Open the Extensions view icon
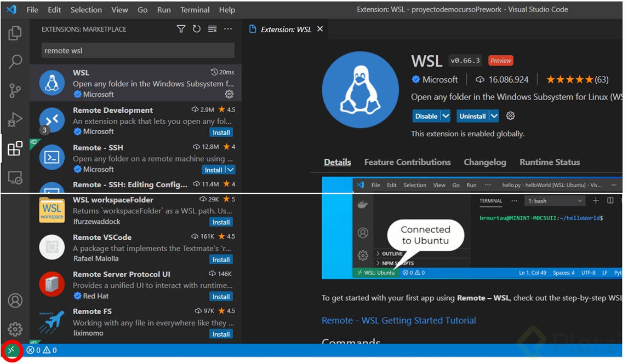628x364 pixels. 15,149
